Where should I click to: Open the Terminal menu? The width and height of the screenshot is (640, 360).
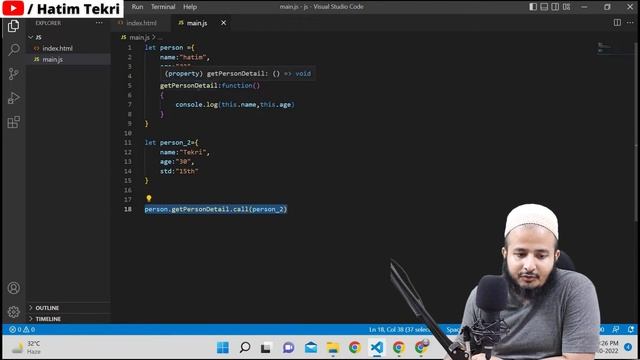pyautogui.click(x=163, y=7)
